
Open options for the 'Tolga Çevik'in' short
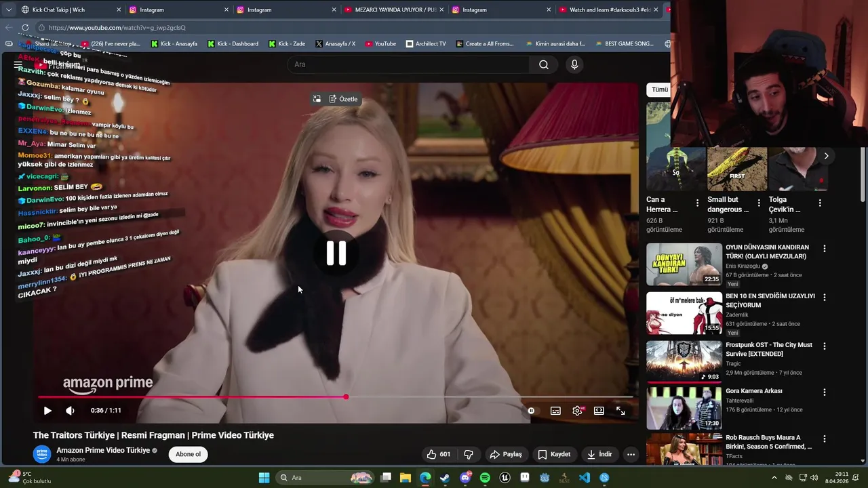coord(820,203)
